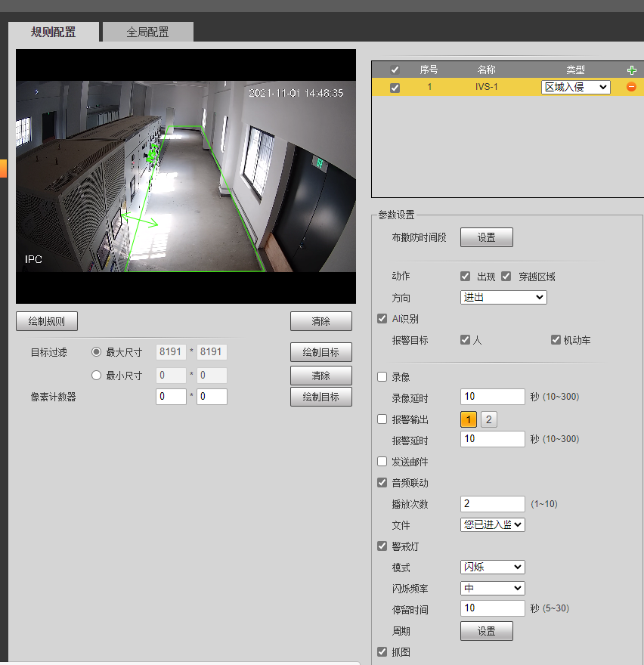The height and width of the screenshot is (665, 644).
Task: Open the 方向 dropdown showing 进出
Action: [x=503, y=297]
